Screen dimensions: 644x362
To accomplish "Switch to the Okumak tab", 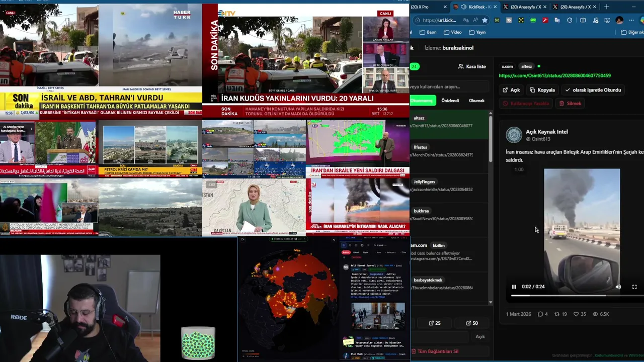I will [476, 101].
